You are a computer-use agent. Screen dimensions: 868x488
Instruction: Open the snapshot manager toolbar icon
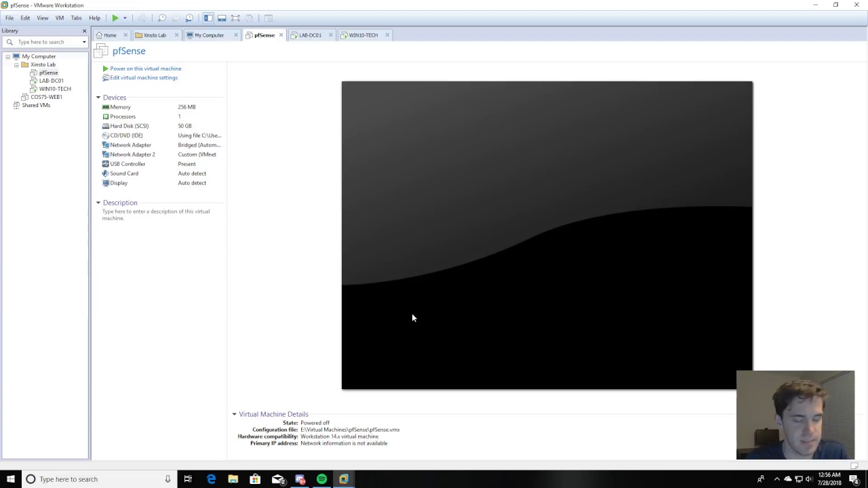[x=189, y=18]
